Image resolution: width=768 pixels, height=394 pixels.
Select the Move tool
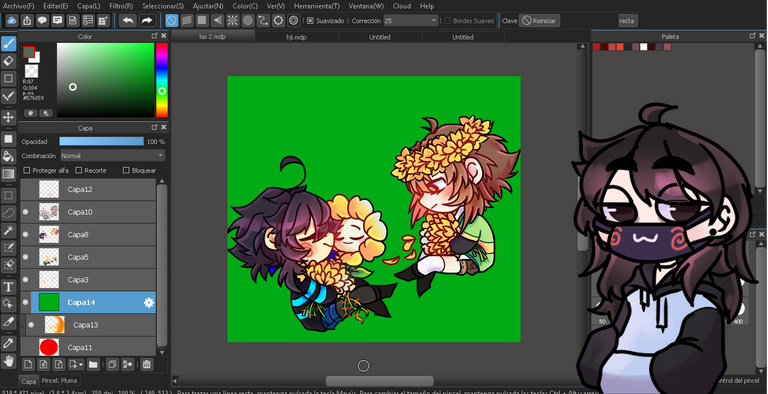coord(8,117)
